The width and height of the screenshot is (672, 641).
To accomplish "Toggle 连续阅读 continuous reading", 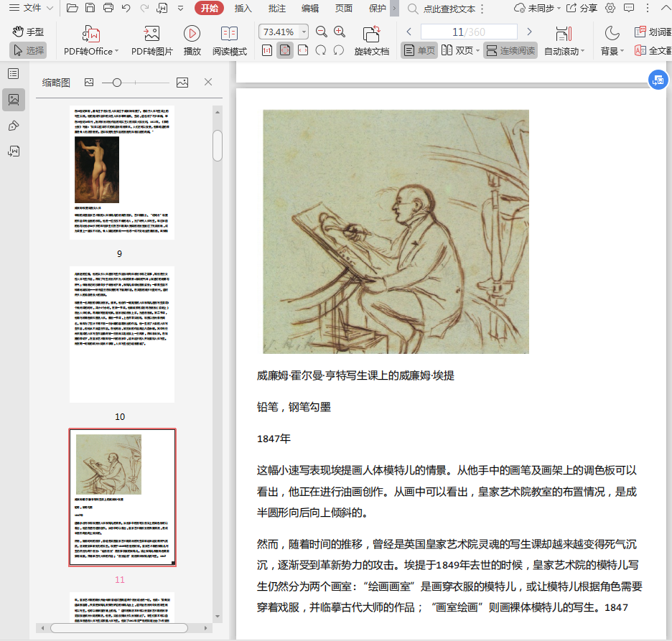I will pos(510,50).
